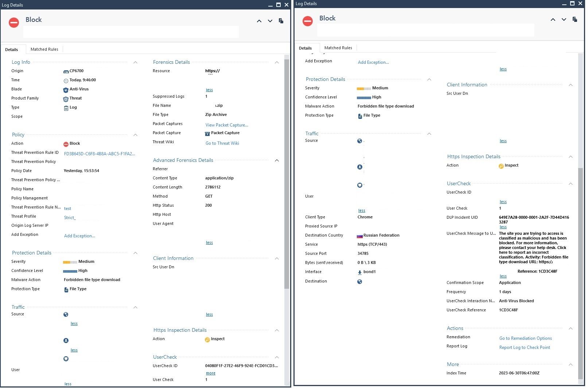The width and height of the screenshot is (588, 389).
Task: Click the Packet Capture icon
Action: 207,133
